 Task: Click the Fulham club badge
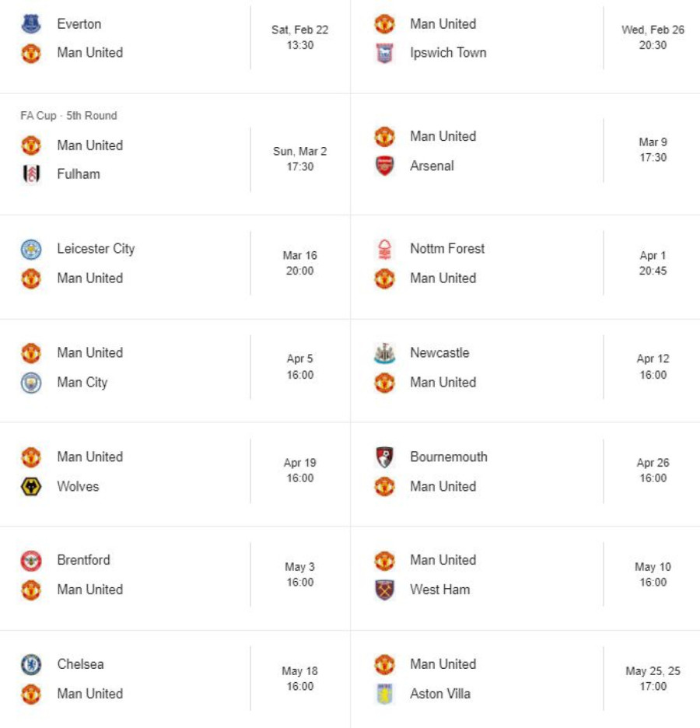[x=31, y=174]
